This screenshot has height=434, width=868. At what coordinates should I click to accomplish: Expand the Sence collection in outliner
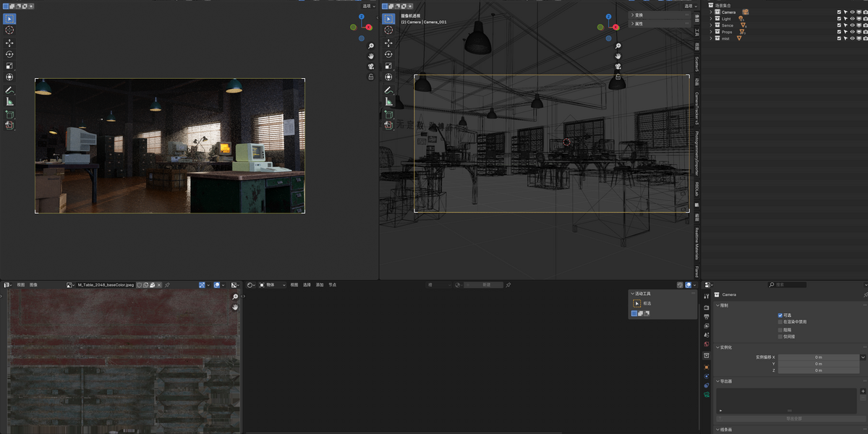(711, 25)
